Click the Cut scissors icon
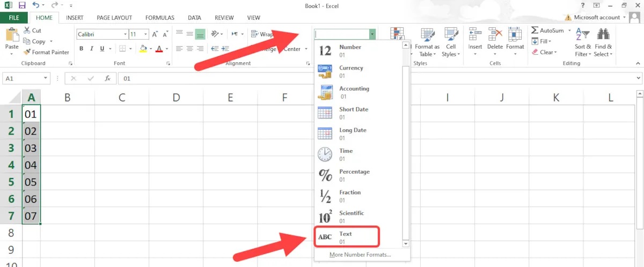Viewport: 644px width, 267px height. 27,31
